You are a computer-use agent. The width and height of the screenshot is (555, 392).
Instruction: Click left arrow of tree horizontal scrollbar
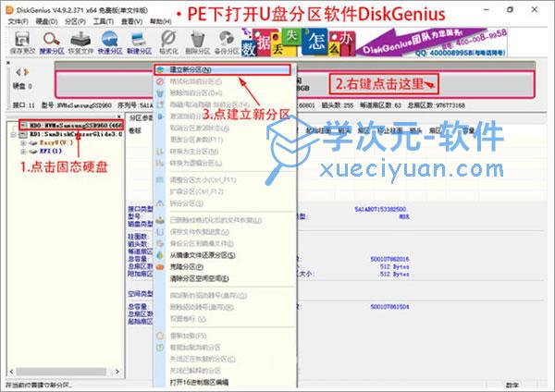pyautogui.click(x=12, y=372)
